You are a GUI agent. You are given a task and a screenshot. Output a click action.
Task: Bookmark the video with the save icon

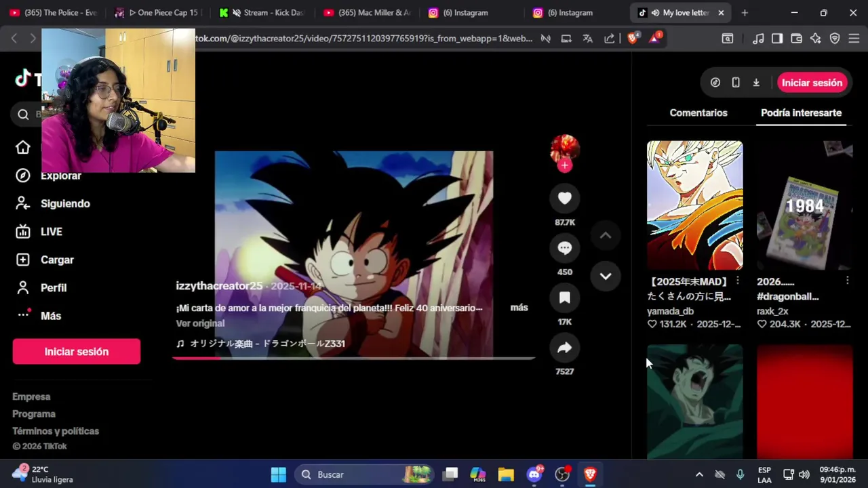(x=565, y=298)
